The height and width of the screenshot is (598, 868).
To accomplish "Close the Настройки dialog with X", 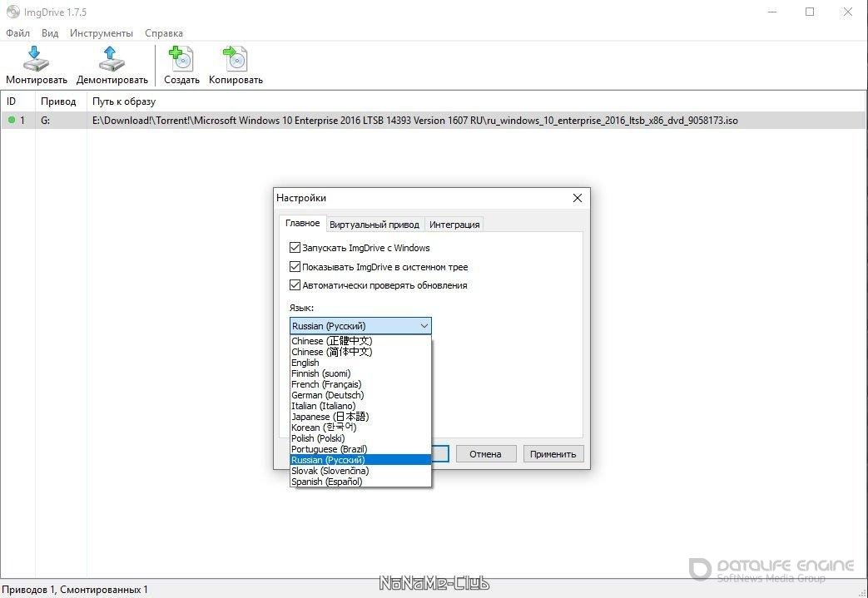I will [578, 198].
